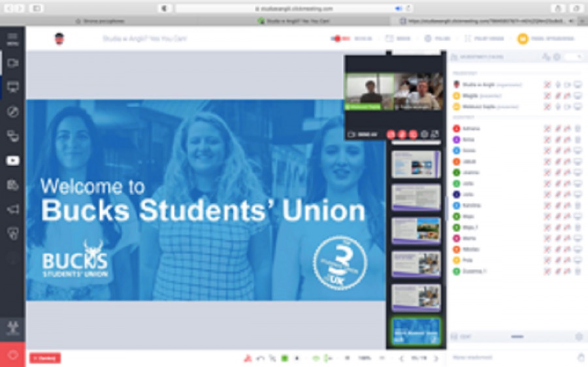Click the right presenter video feed
Screen dimensions: 588x367
click(x=419, y=92)
